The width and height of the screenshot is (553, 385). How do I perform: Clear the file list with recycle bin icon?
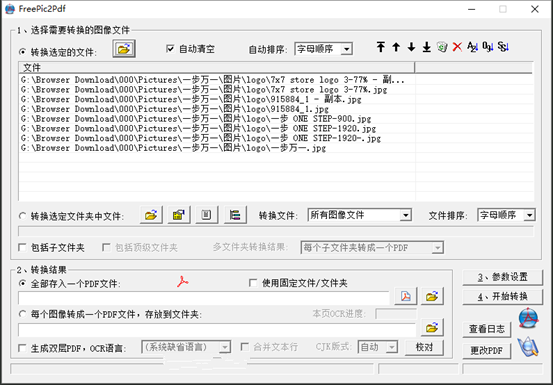[x=442, y=47]
